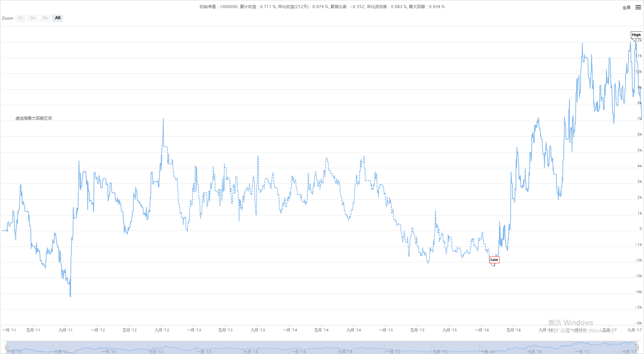Select the 3h zoom range button
Viewport: 644px width, 354px height.
(x=33, y=18)
